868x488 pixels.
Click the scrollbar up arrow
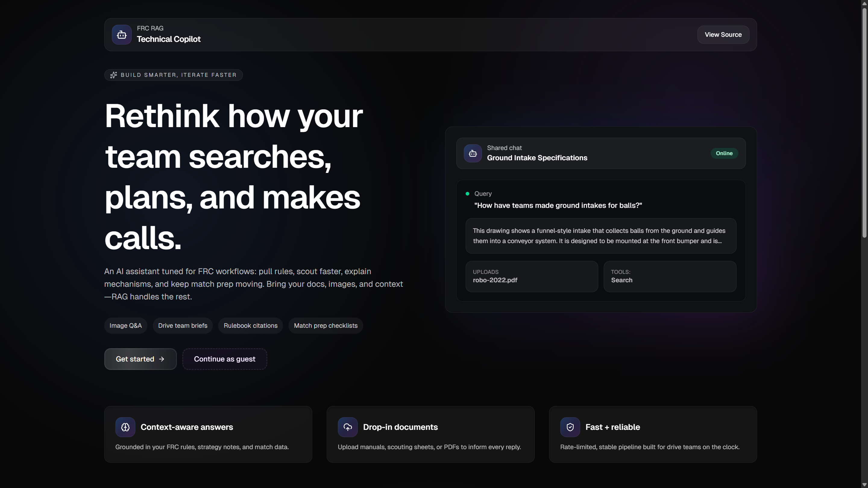point(864,3)
